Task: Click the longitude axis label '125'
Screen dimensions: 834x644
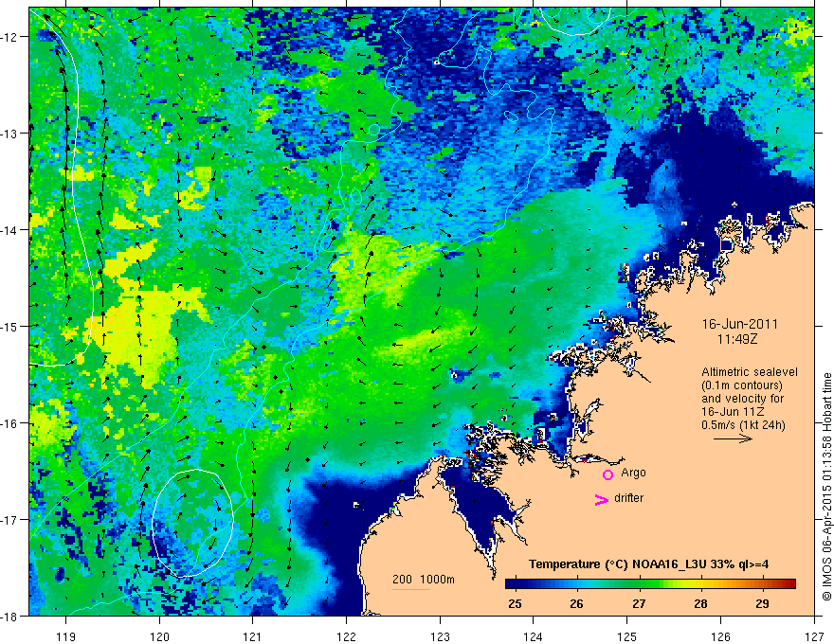Action: [x=627, y=636]
